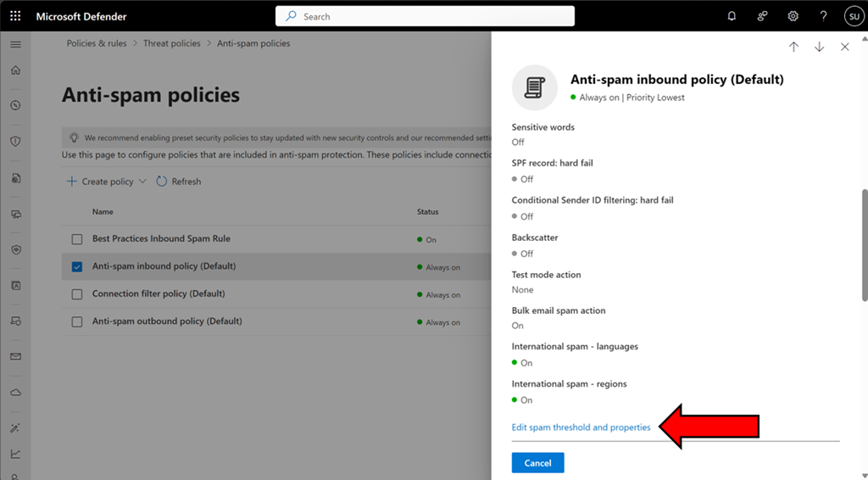Expand the Create policy dropdown
This screenshot has height=480, width=868.
pyautogui.click(x=106, y=181)
